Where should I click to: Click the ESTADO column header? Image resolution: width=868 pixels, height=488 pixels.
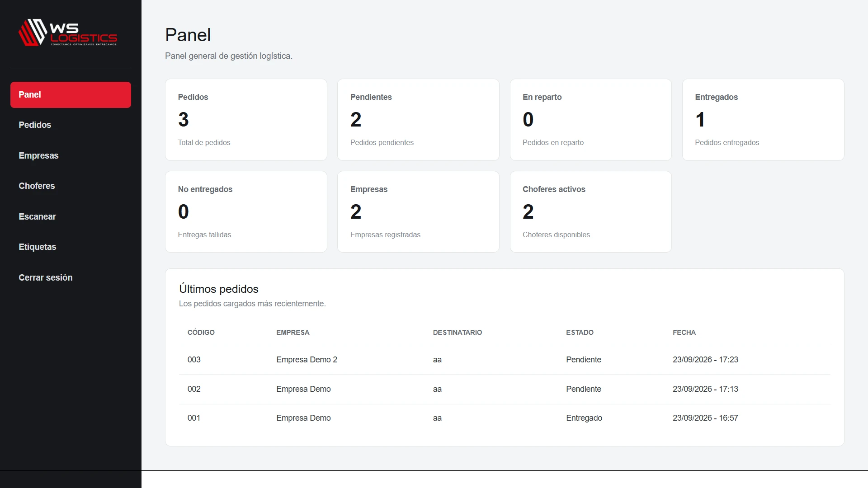tap(580, 333)
